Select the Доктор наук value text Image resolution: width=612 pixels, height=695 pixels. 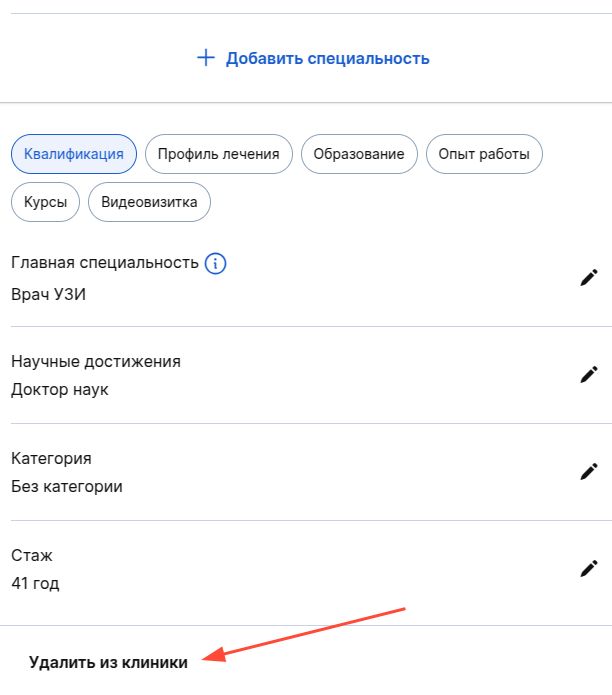(60, 390)
